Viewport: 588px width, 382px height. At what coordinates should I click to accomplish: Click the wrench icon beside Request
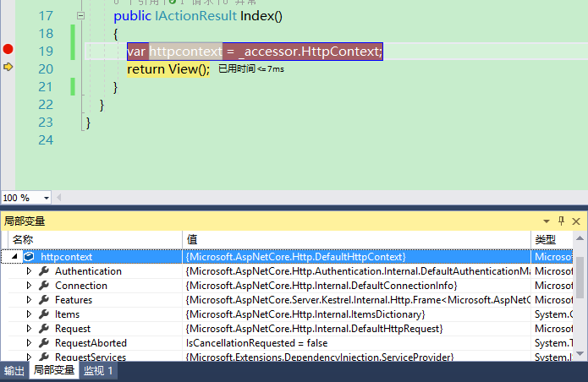tap(44, 329)
